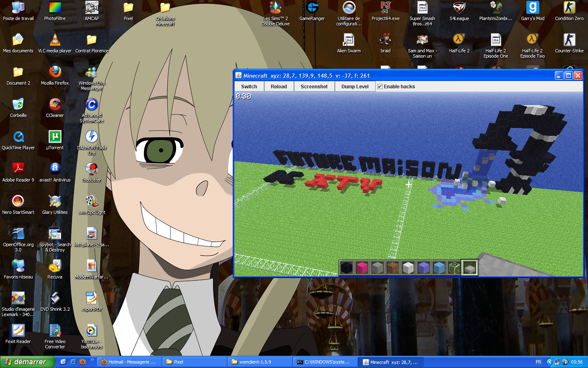Image resolution: width=588 pixels, height=368 pixels.
Task: Select the avast! Antivirus desktop icon
Action: click(55, 173)
